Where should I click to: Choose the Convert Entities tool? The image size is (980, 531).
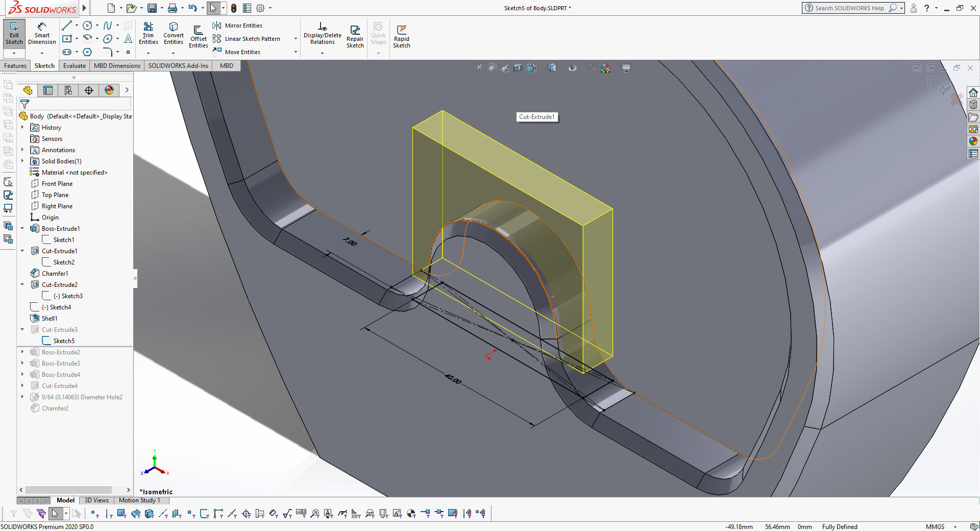(x=174, y=33)
